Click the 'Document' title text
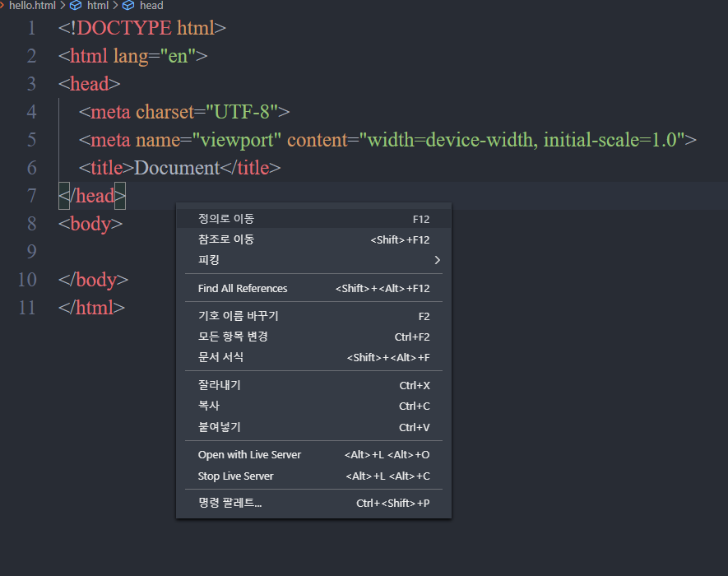 tap(176, 168)
